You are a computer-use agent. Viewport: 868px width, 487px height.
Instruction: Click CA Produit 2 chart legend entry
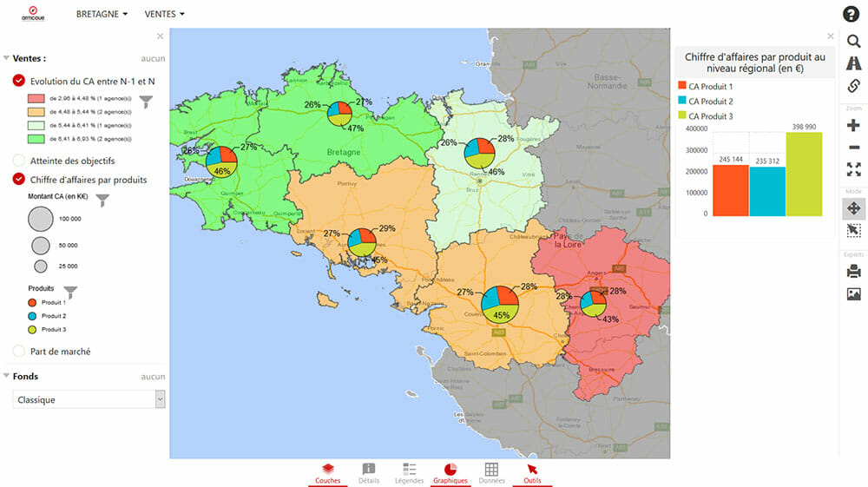[705, 102]
